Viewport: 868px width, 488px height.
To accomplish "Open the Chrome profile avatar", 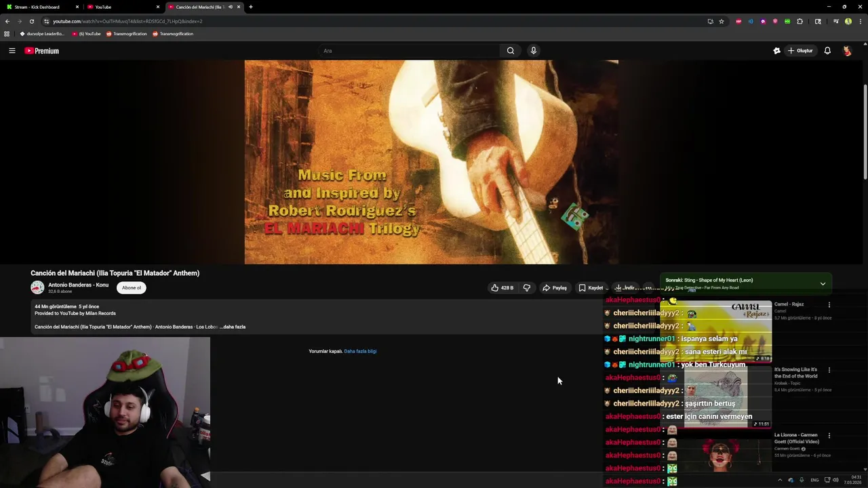I will point(848,21).
